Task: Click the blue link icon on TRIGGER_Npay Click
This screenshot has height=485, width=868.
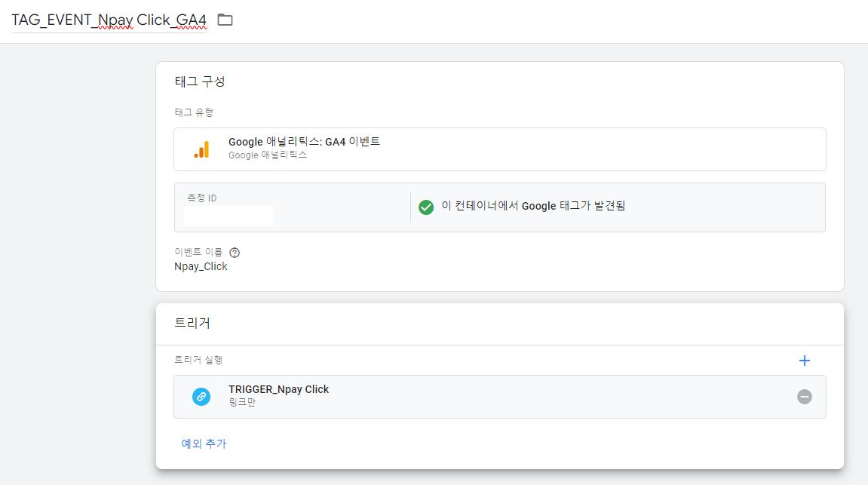Action: [x=201, y=395]
